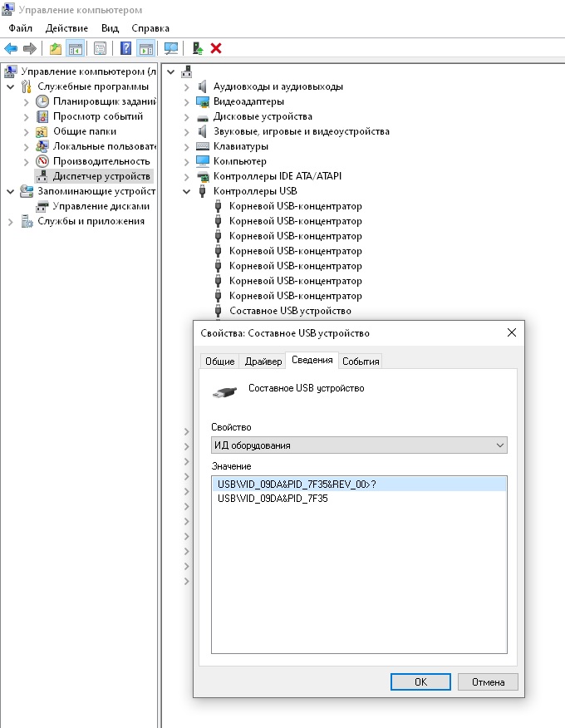Click the Back arrow toolbar icon
Image resolution: width=565 pixels, height=728 pixels.
tap(11, 48)
